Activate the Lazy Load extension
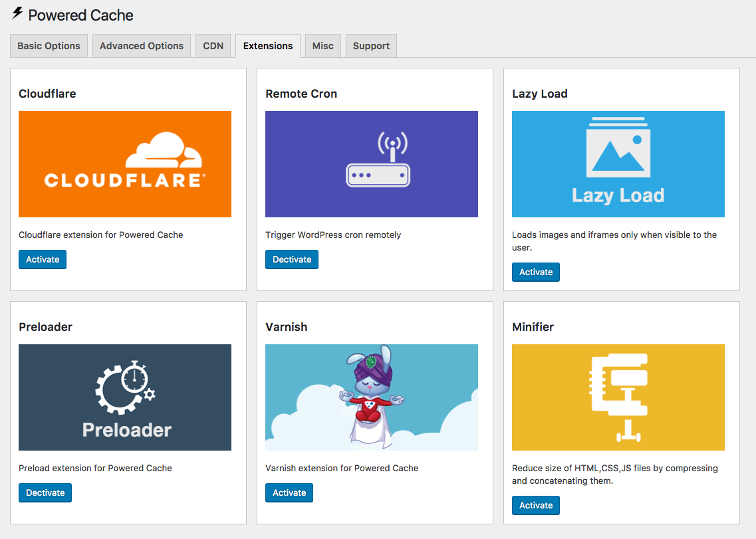This screenshot has width=756, height=539. (535, 272)
